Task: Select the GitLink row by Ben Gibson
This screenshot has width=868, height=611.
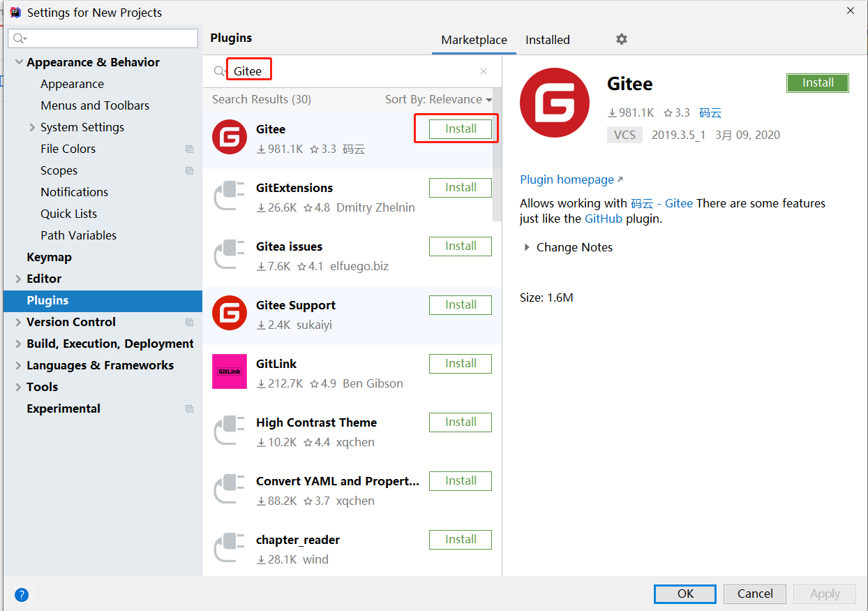Action: [x=352, y=374]
